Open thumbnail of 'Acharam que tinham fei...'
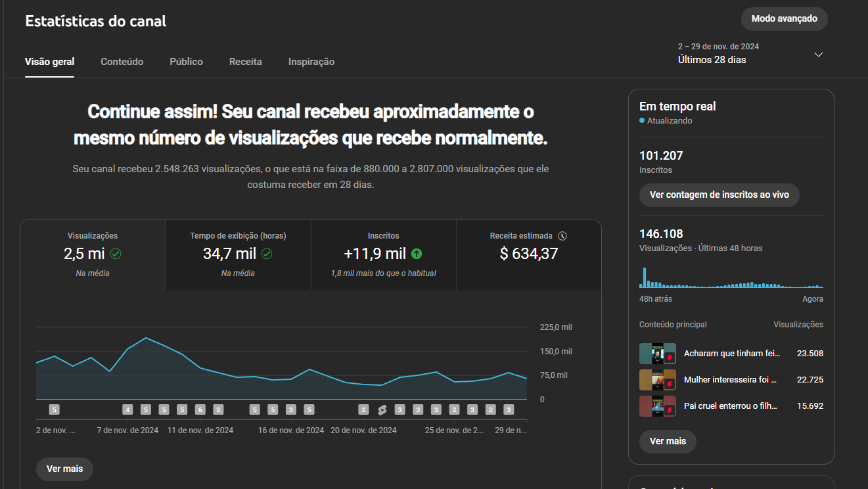 [658, 354]
